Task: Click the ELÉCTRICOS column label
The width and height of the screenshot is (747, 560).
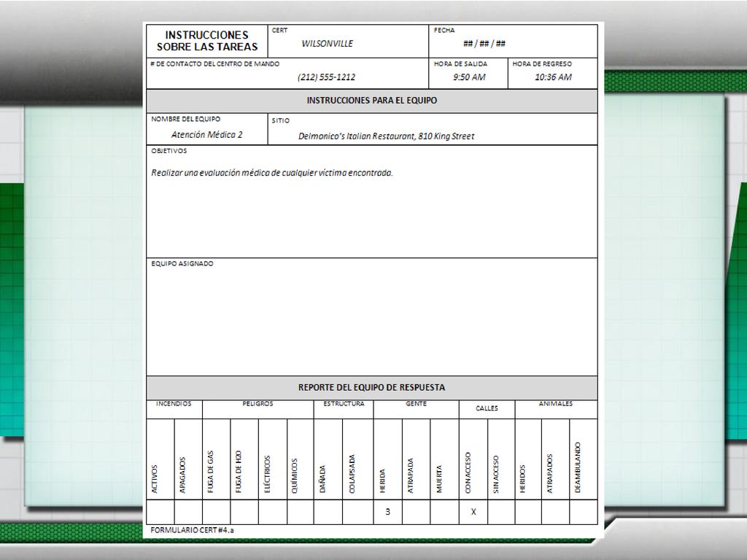Action: pos(267,474)
